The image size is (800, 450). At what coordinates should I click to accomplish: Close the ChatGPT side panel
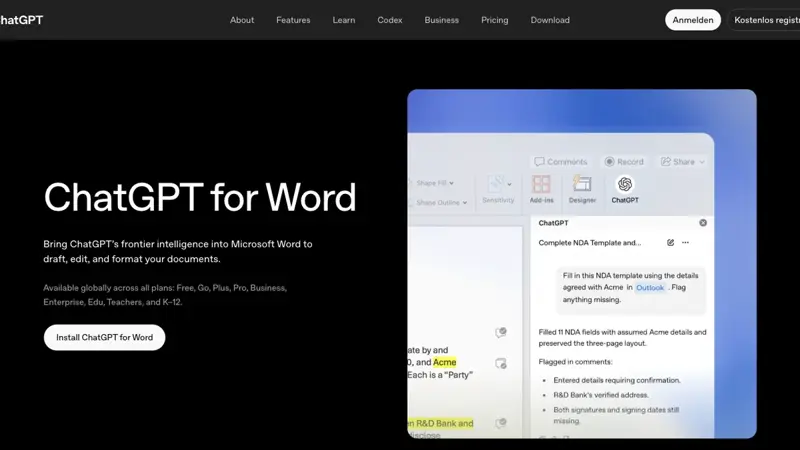pos(703,223)
